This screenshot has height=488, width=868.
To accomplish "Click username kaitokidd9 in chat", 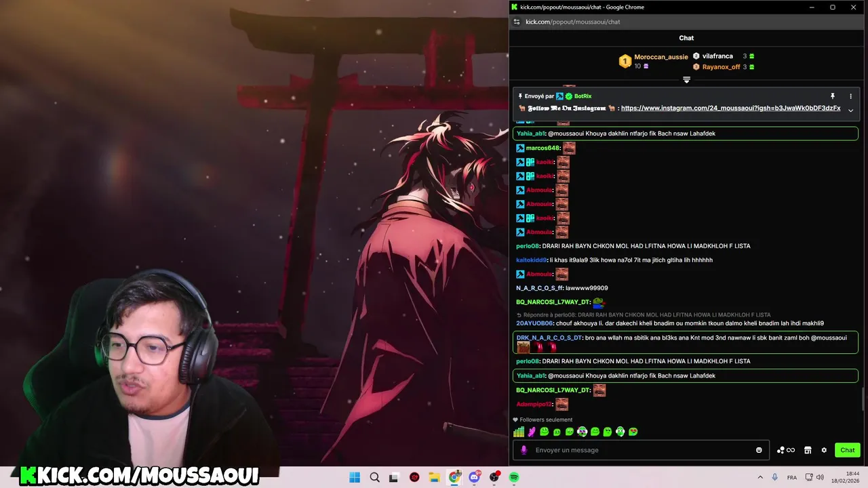I will click(531, 260).
